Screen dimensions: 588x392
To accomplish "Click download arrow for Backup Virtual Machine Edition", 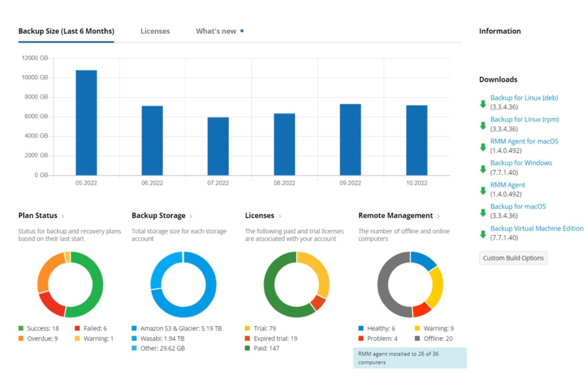I will [483, 234].
